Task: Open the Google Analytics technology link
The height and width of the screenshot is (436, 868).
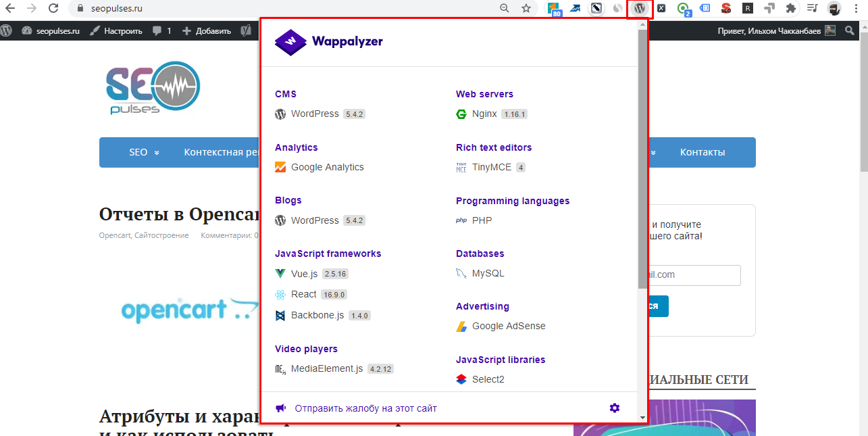Action: [327, 167]
